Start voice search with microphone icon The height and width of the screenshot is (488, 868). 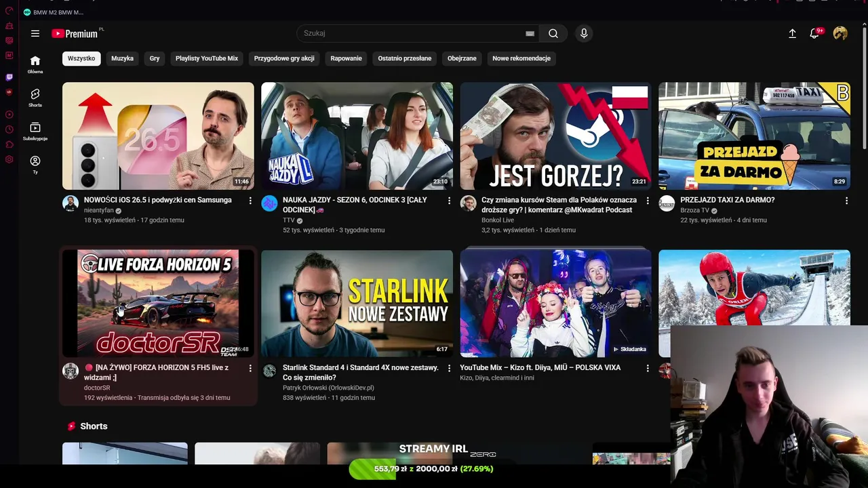point(584,33)
